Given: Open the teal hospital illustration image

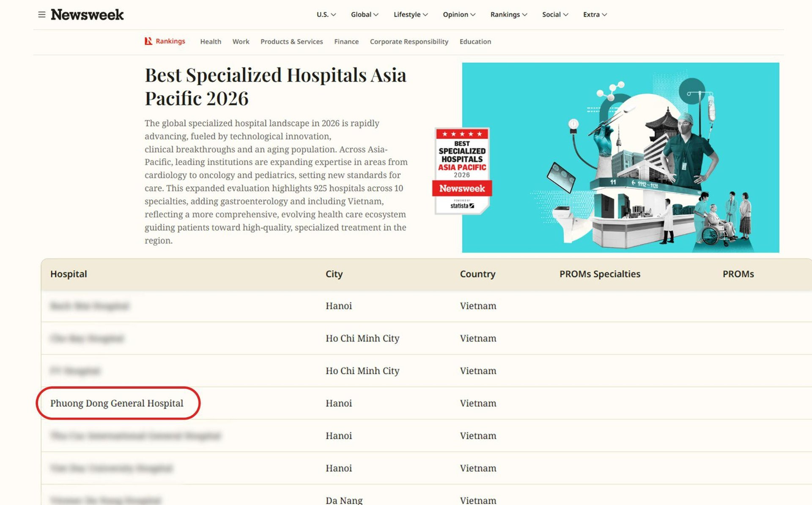Looking at the screenshot, I should pos(620,157).
